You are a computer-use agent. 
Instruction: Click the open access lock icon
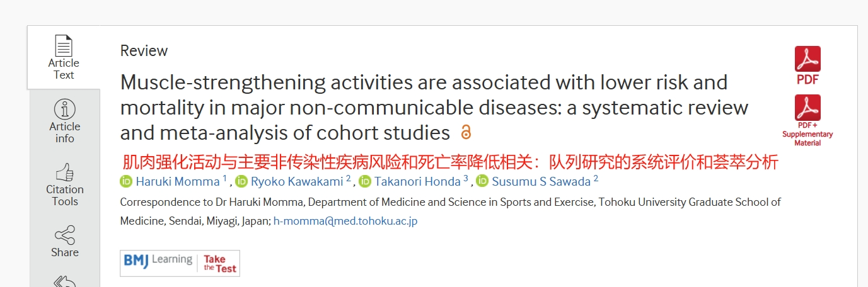(466, 133)
